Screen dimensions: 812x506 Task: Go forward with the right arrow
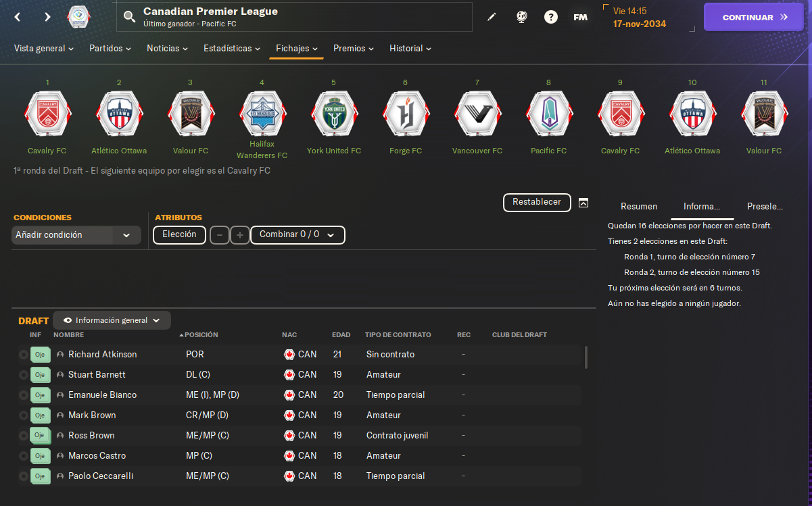coord(47,17)
